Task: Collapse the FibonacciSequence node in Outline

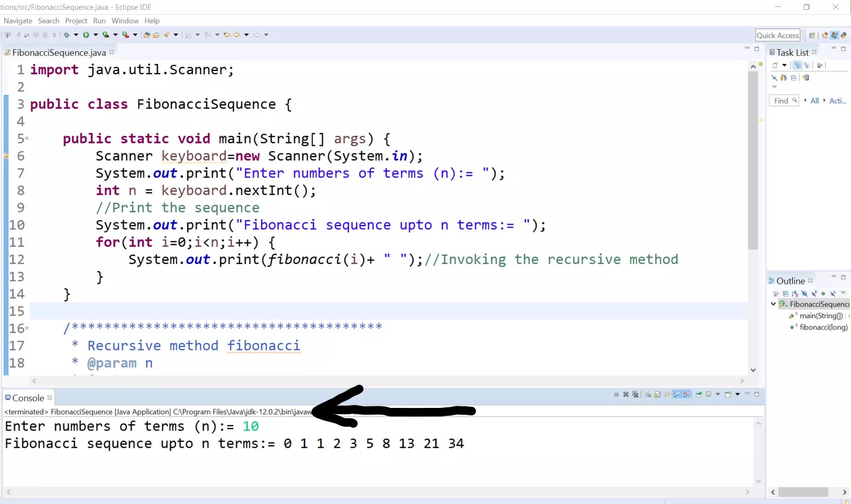Action: (x=773, y=304)
